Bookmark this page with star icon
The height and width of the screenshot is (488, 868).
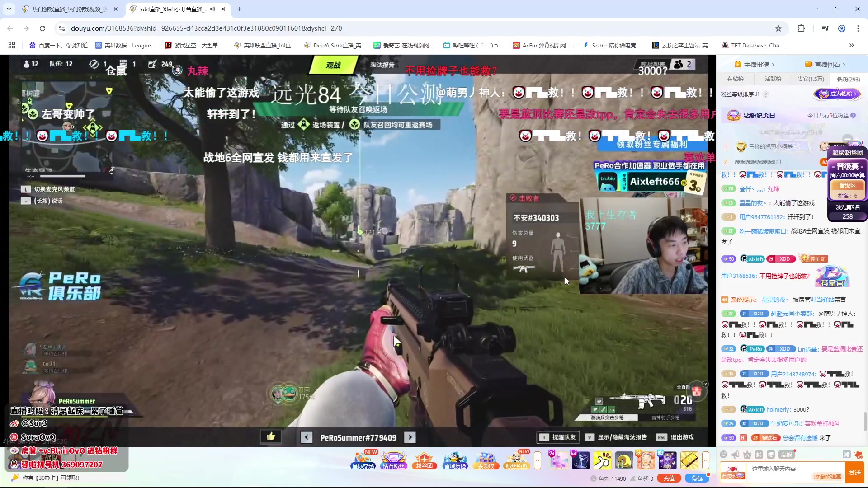pyautogui.click(x=778, y=28)
